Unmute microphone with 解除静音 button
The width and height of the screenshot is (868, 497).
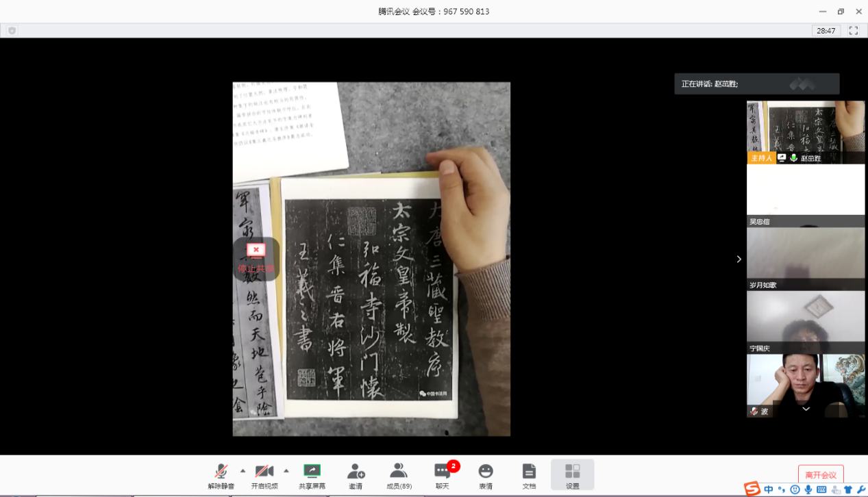click(221, 475)
